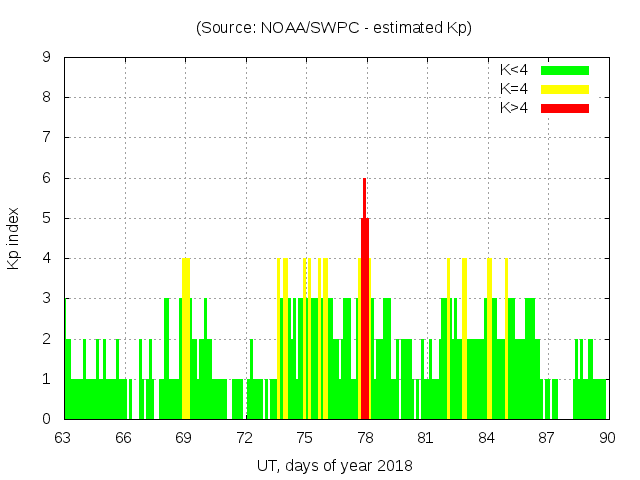Click the red K>4 legend swatch
Viewport: 640px width, 480px height.
pos(565,107)
